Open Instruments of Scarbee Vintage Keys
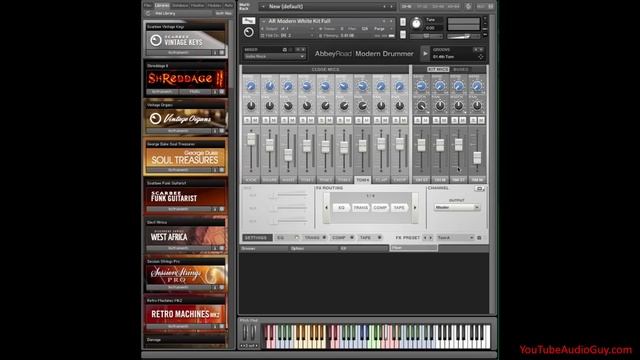This screenshot has width=640, height=360. point(178,53)
